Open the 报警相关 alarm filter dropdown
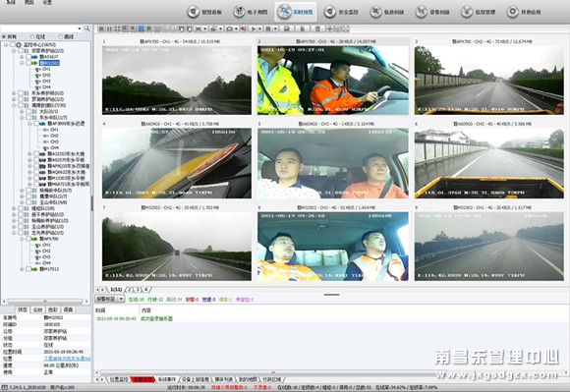570x392 pixels. pyautogui.click(x=110, y=299)
